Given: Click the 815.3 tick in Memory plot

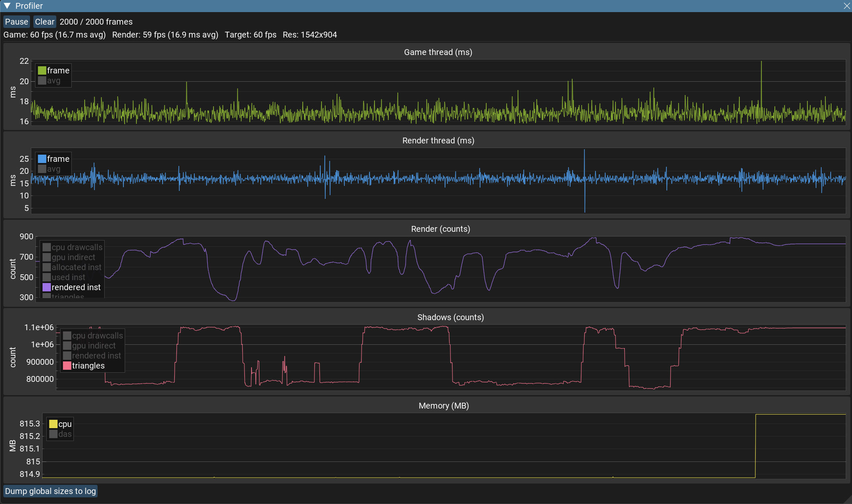Looking at the screenshot, I should (x=30, y=424).
